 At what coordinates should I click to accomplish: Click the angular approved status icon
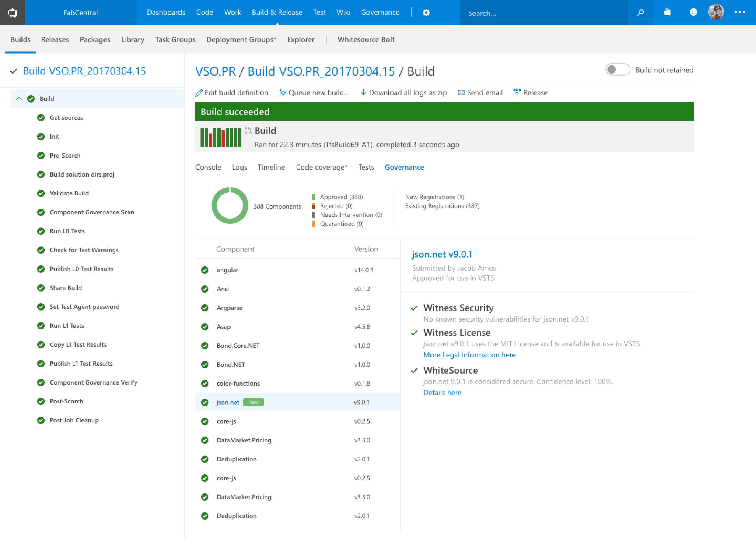(x=205, y=270)
